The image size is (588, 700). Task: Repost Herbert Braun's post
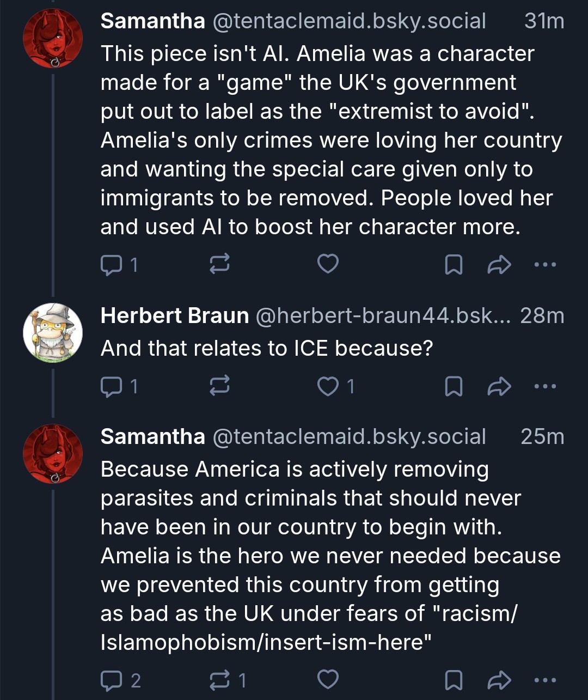(x=219, y=386)
